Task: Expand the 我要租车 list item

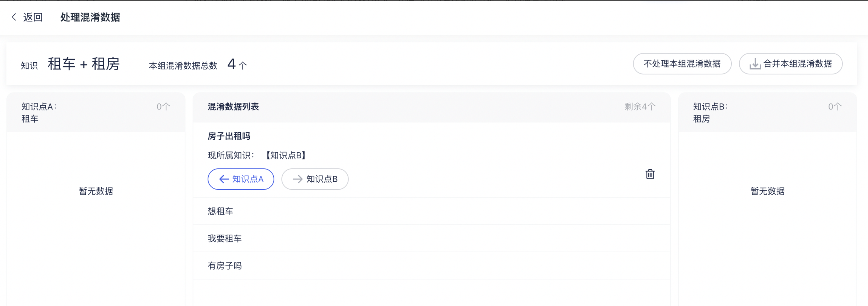Action: (431, 239)
